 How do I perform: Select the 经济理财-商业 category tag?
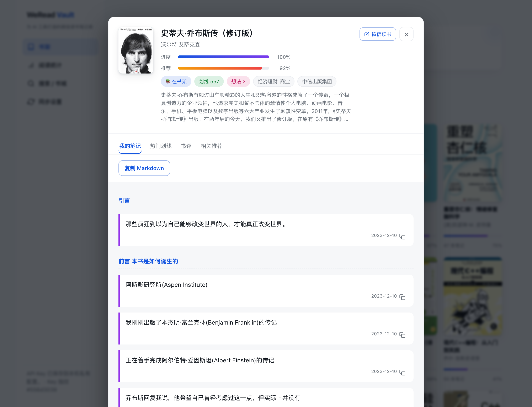click(273, 81)
